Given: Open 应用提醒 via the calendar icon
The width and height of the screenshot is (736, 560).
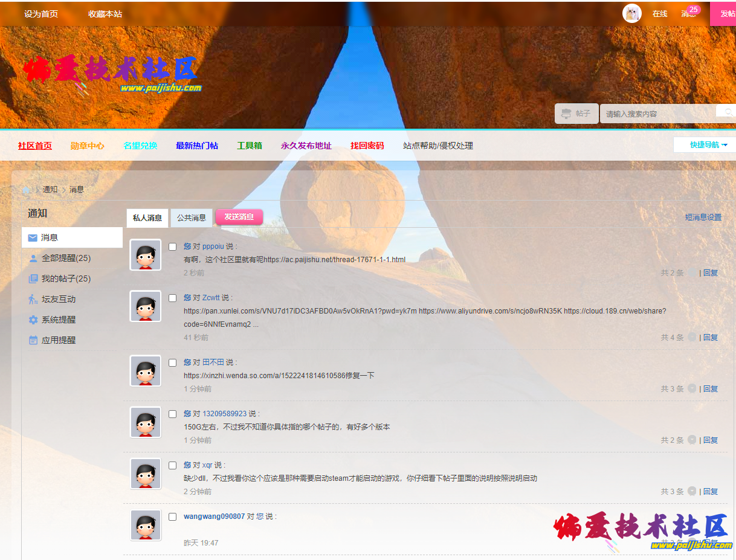Looking at the screenshot, I should pos(33,340).
